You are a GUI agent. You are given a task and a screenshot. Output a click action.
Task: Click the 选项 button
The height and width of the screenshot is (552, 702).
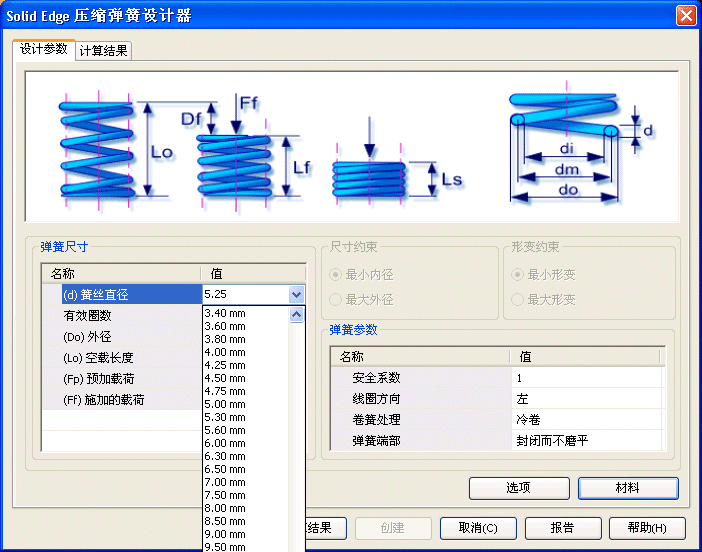pyautogui.click(x=518, y=488)
